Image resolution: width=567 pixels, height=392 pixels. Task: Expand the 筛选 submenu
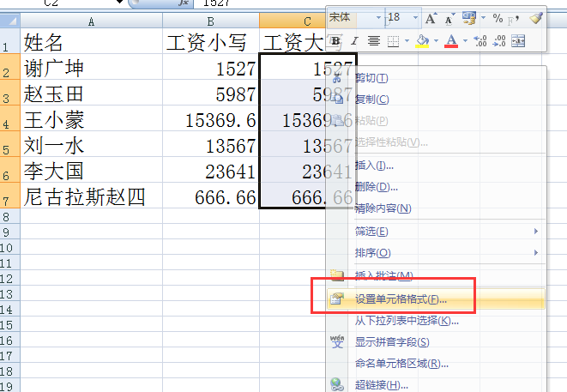coord(537,232)
